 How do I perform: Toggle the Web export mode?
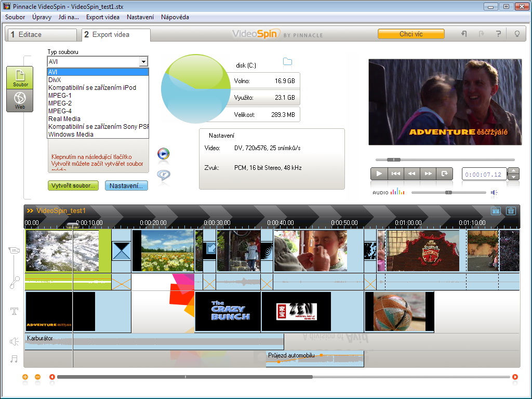[20, 100]
